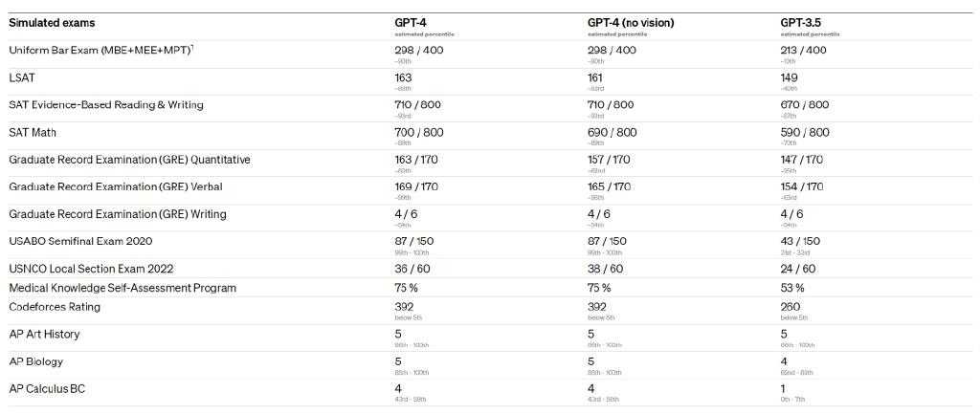Viewport: 980px width, 414px height.
Task: Select GPT-4's LSAT score of 163
Action: [404, 77]
